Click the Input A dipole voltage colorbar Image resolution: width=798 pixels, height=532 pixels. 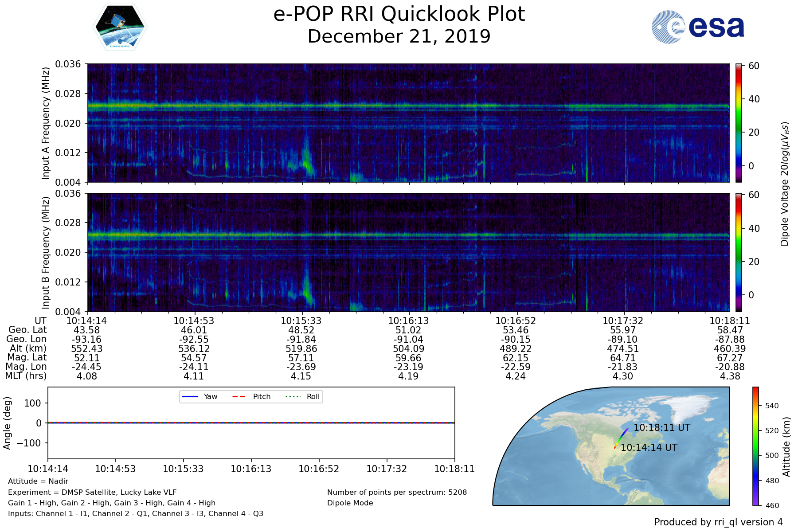pos(739,123)
